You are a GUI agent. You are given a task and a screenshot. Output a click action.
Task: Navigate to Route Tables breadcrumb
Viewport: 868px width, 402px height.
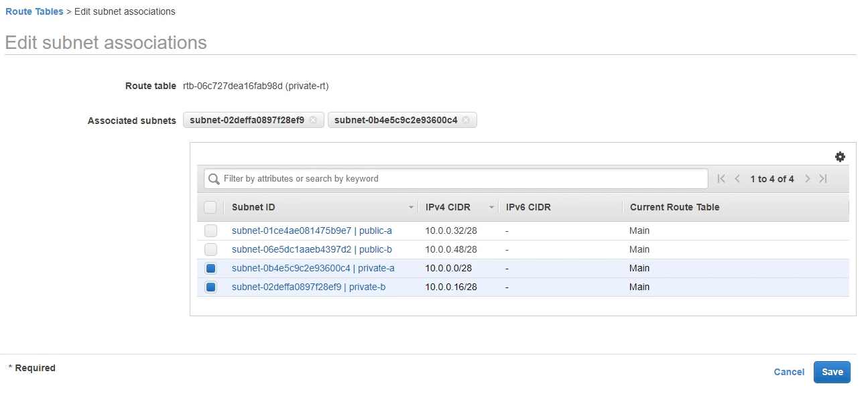point(34,11)
